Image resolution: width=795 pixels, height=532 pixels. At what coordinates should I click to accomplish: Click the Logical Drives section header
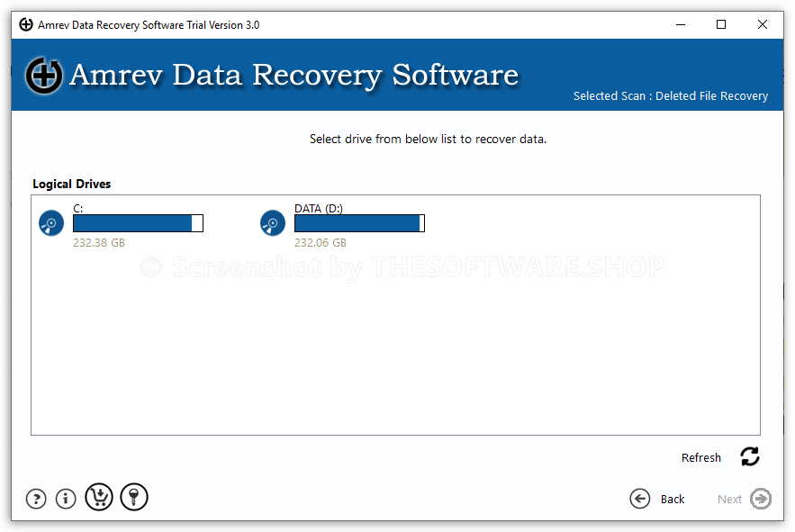[71, 184]
